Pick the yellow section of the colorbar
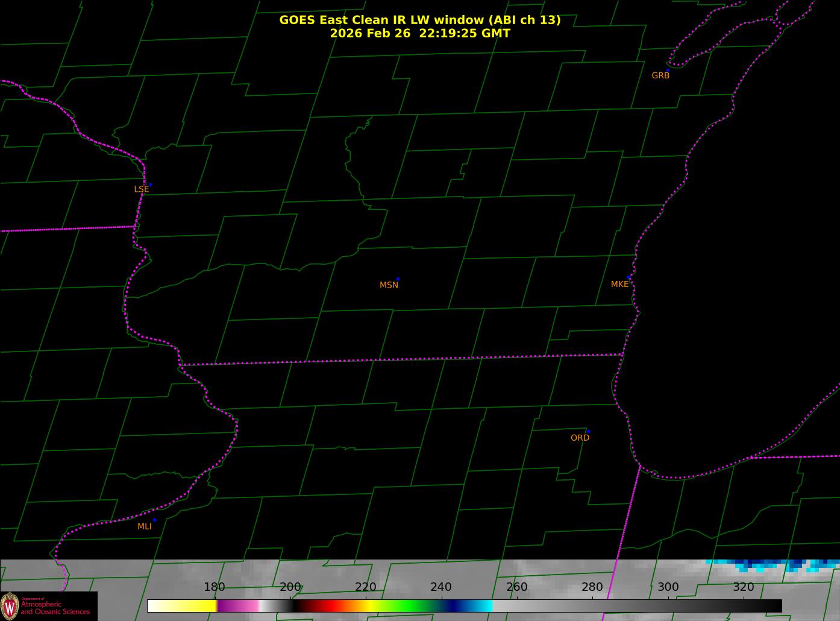The image size is (840, 621). coord(193,605)
